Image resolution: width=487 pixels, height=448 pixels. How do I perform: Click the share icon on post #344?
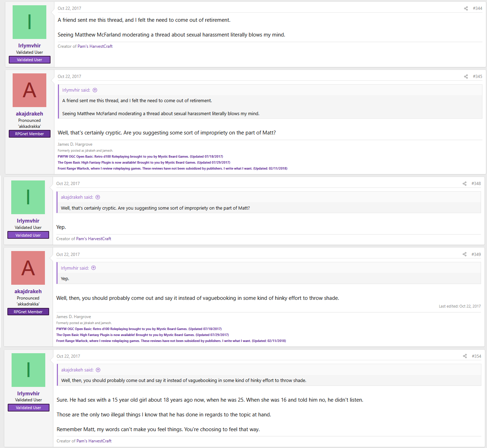(466, 8)
